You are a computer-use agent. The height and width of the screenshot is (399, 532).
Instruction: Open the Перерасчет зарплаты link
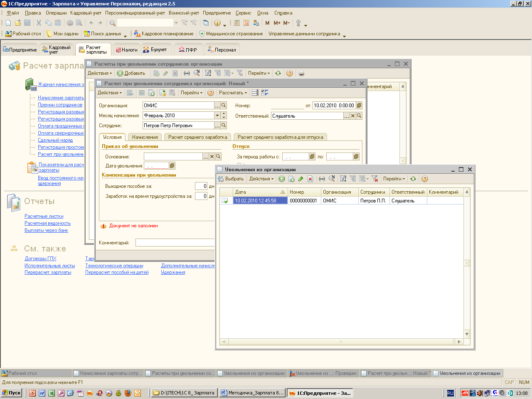click(48, 272)
